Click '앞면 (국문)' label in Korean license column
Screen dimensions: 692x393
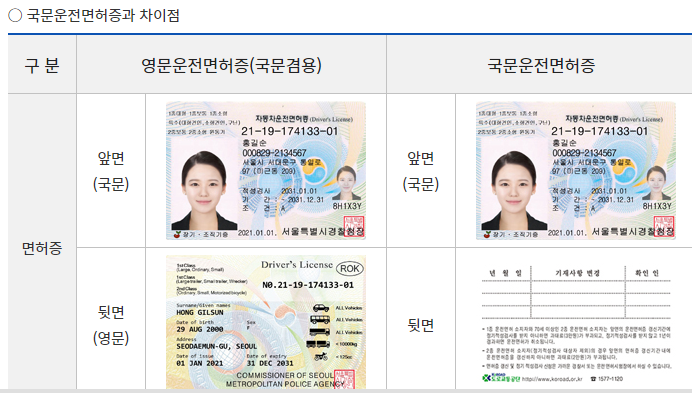[421, 171]
